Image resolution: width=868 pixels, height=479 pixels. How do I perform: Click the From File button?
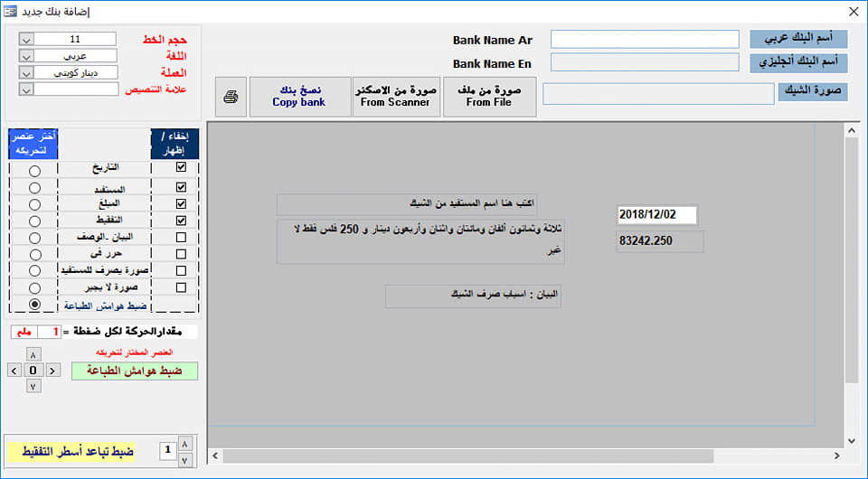(x=489, y=97)
